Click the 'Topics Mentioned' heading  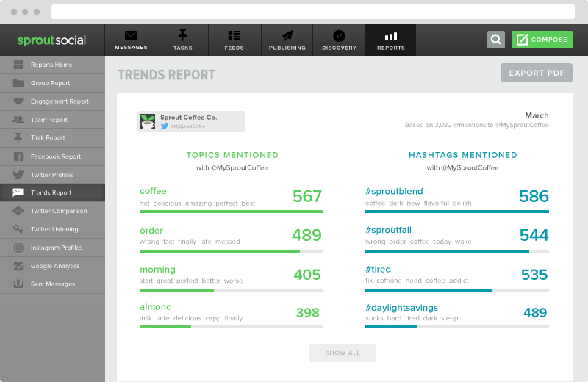pos(232,155)
